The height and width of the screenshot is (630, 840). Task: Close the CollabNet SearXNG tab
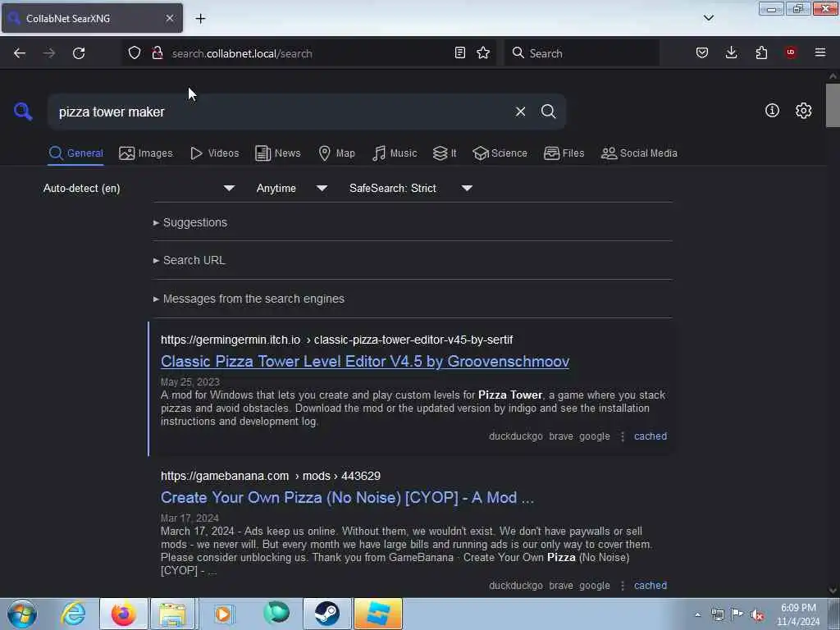click(170, 18)
